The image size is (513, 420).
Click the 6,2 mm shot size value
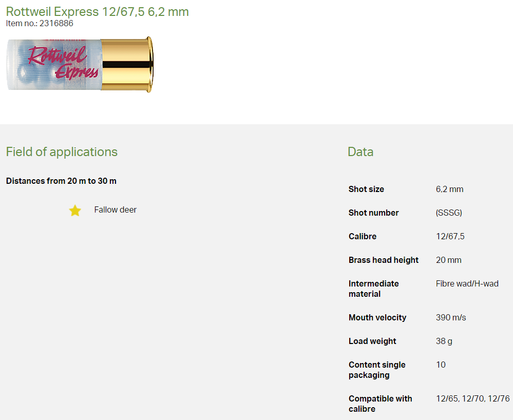[x=449, y=189]
